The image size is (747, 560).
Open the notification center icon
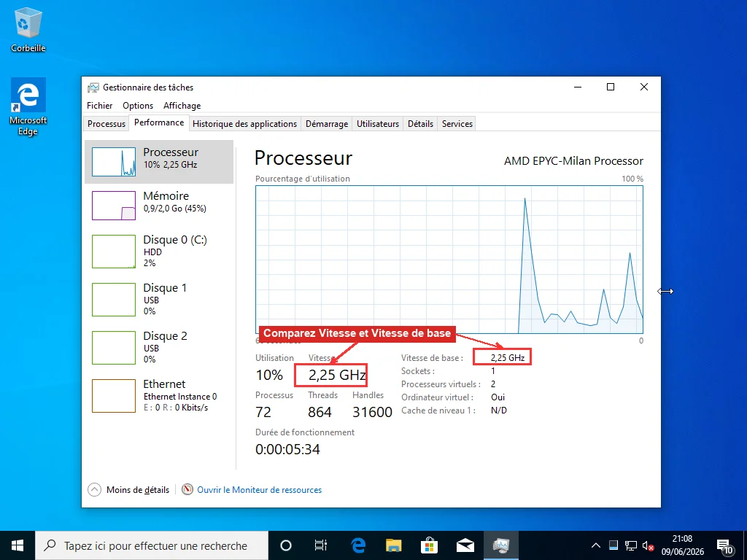[724, 545]
